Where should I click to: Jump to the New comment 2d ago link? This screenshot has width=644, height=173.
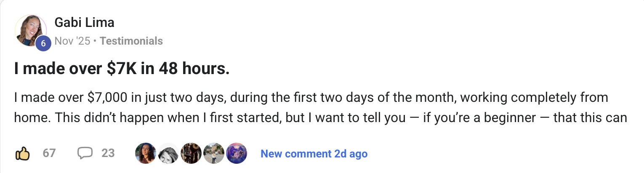coord(314,154)
